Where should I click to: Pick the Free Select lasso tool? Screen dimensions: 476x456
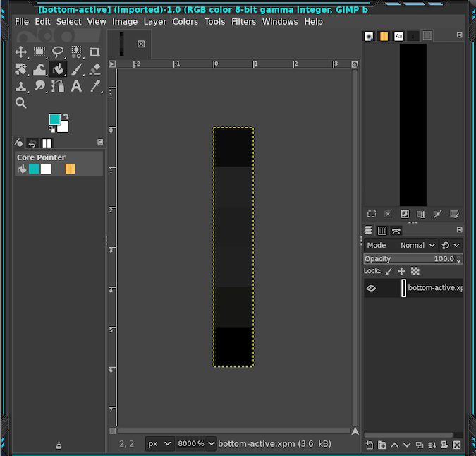point(58,52)
